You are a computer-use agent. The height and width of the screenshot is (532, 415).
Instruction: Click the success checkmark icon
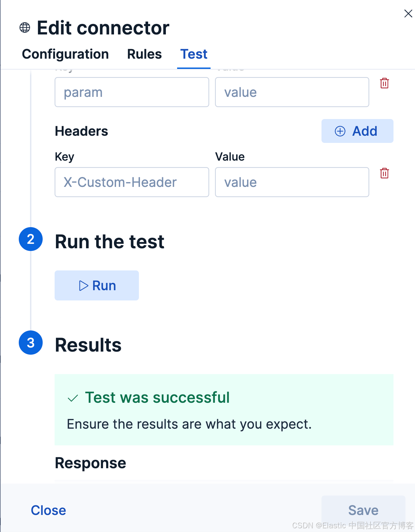tap(73, 398)
